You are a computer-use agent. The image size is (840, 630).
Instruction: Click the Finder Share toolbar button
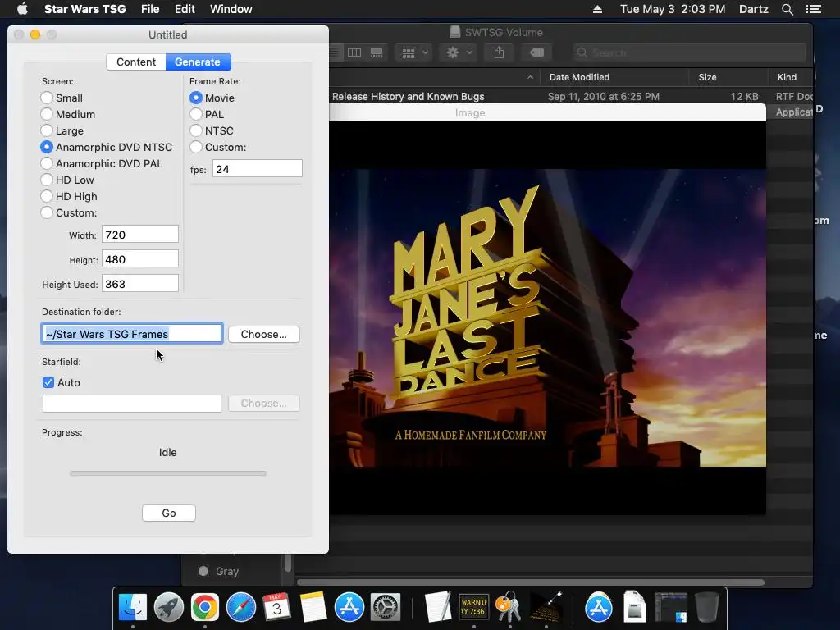click(499, 52)
